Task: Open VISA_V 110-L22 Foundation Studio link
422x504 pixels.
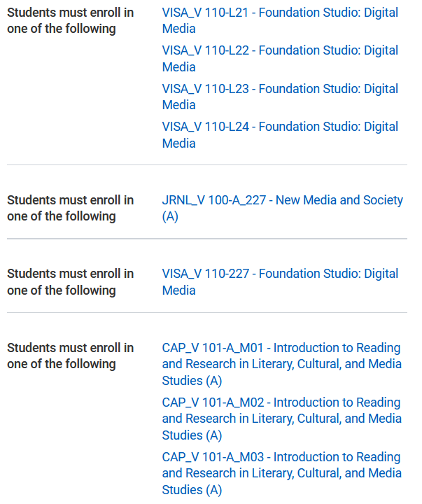Action: pyautogui.click(x=280, y=59)
